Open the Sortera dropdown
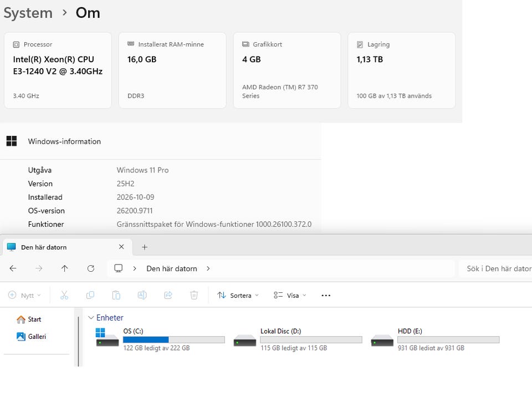The image size is (532, 406). [238, 295]
